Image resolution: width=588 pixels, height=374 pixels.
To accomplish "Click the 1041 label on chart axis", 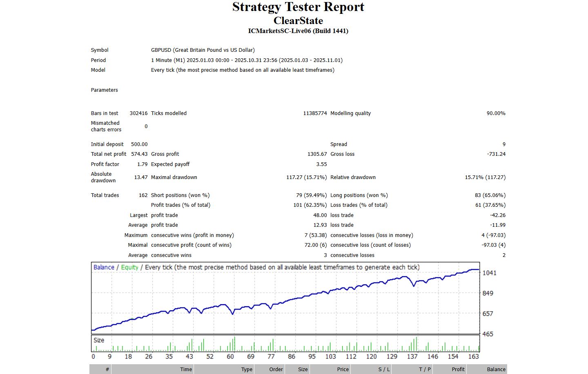I will [489, 273].
